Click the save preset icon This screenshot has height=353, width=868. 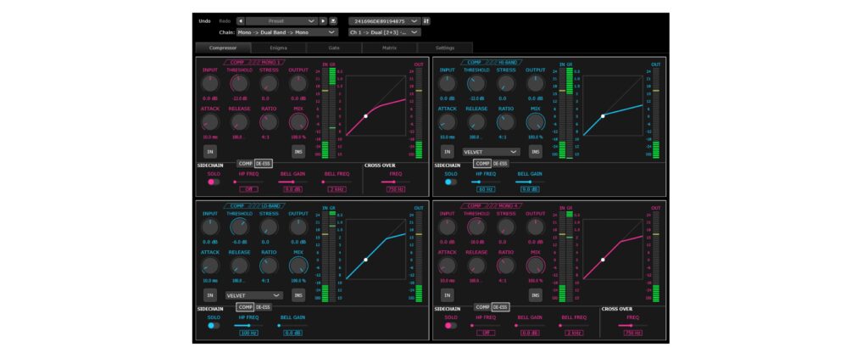(333, 20)
